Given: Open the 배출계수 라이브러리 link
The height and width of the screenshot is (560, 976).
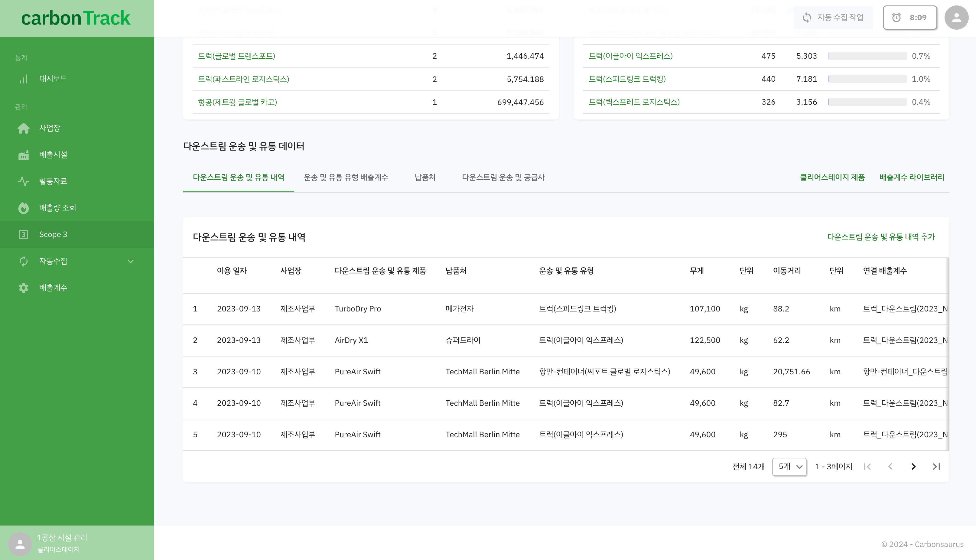Looking at the screenshot, I should (912, 177).
